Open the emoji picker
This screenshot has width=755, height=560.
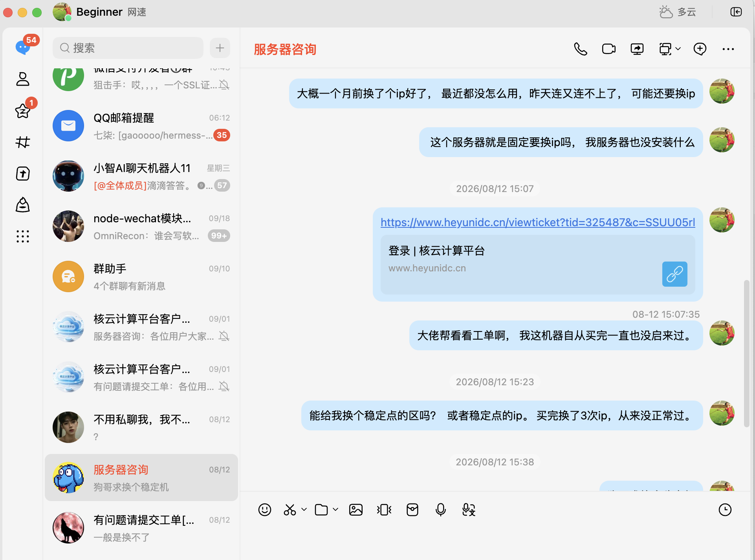point(265,510)
